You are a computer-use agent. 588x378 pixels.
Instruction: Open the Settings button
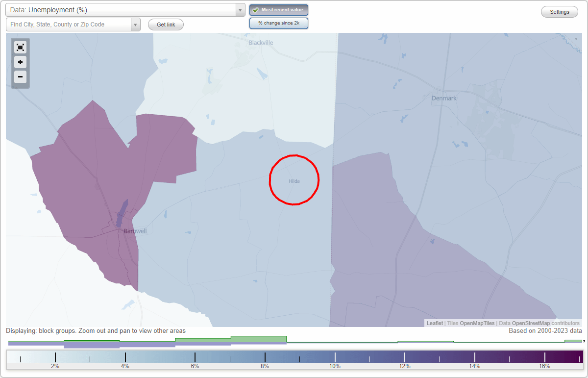pyautogui.click(x=560, y=12)
